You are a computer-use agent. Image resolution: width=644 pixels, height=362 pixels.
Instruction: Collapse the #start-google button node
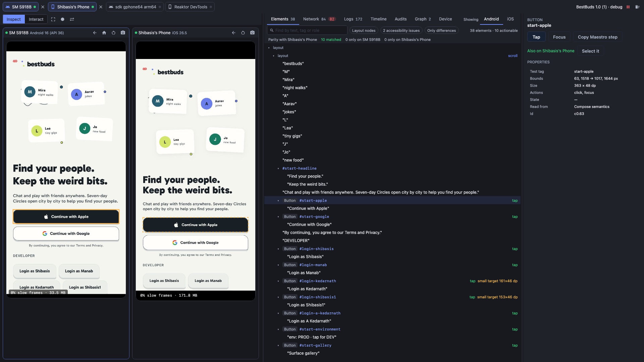point(278,217)
